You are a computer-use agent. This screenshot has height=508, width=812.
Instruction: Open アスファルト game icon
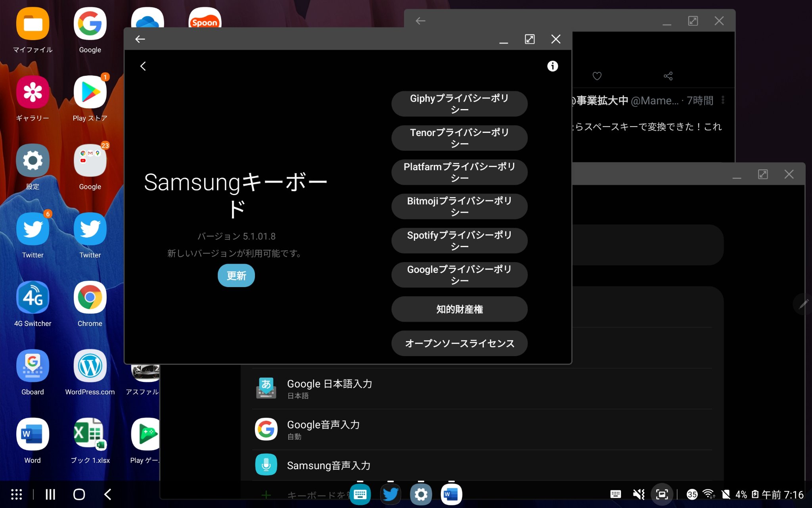coord(145,373)
